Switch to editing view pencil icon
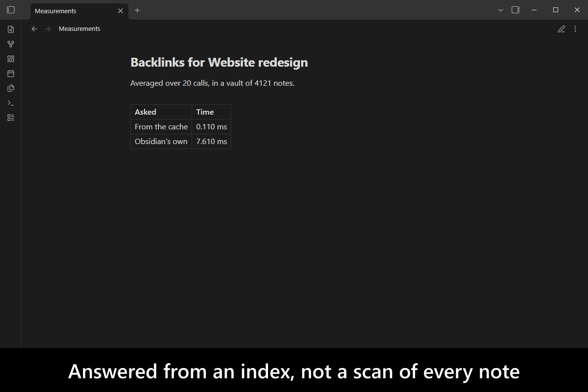The height and width of the screenshot is (392, 588). coord(562,29)
